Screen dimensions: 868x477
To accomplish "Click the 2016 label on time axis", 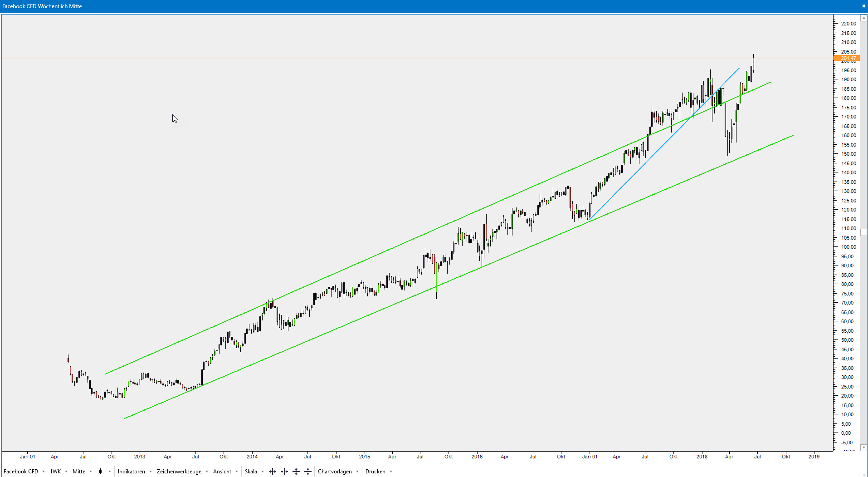I will tap(477, 457).
